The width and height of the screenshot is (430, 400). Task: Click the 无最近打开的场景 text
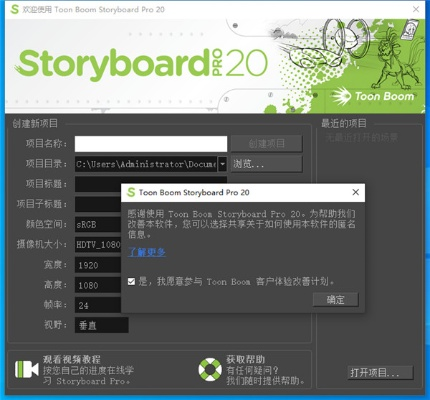coord(362,137)
